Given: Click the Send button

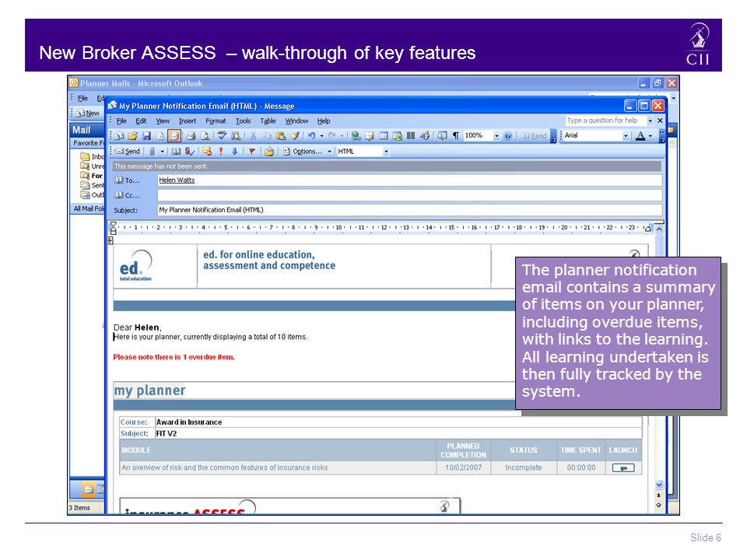Looking at the screenshot, I should click(x=128, y=152).
